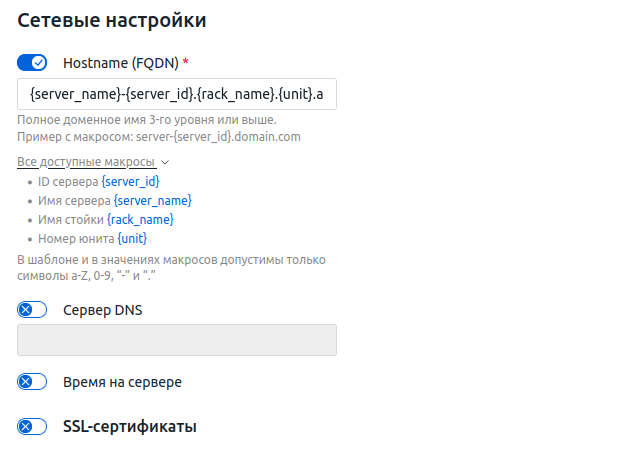Collapse the "Все доступные макросы" list
Screen dimensions: 627x450
point(86,161)
